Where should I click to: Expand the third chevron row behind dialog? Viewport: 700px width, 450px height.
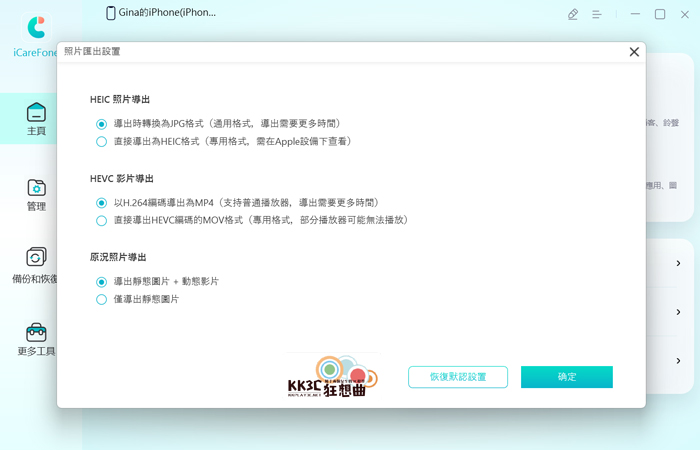click(678, 361)
